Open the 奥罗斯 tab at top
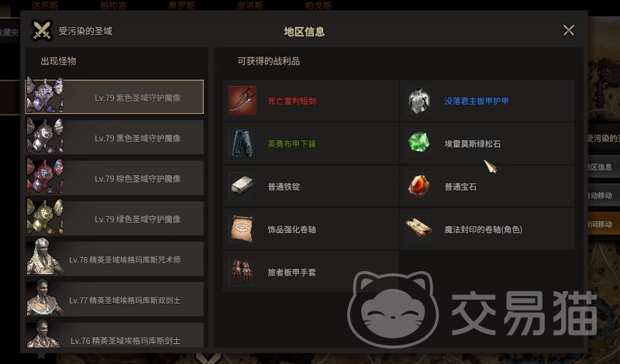This screenshot has width=620, height=364. [181, 5]
